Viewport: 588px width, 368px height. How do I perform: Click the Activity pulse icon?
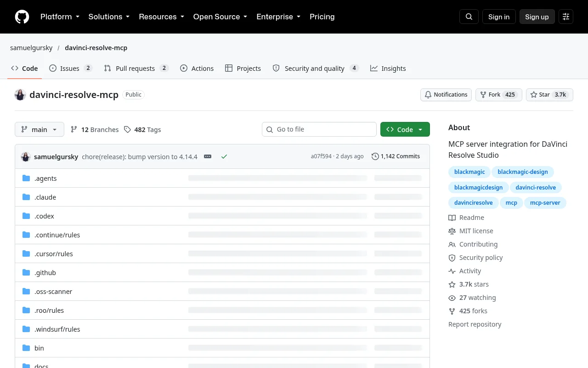[452, 271]
